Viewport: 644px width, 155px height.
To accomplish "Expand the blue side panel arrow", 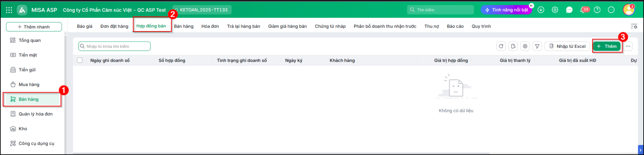I will coord(641,150).
